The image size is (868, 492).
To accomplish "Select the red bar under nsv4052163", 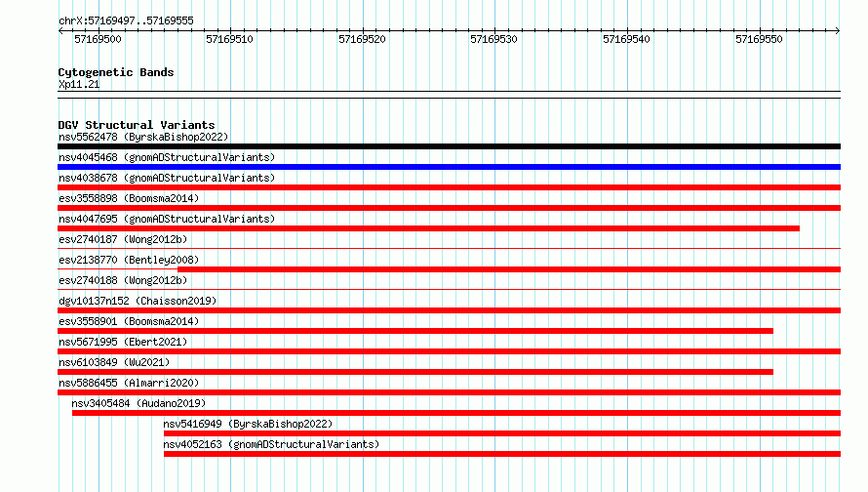I will 502,454.
